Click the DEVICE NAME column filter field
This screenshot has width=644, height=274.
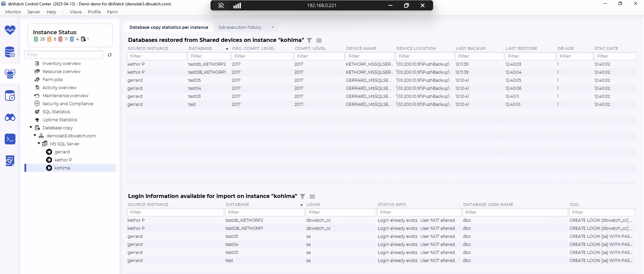pyautogui.click(x=370, y=56)
